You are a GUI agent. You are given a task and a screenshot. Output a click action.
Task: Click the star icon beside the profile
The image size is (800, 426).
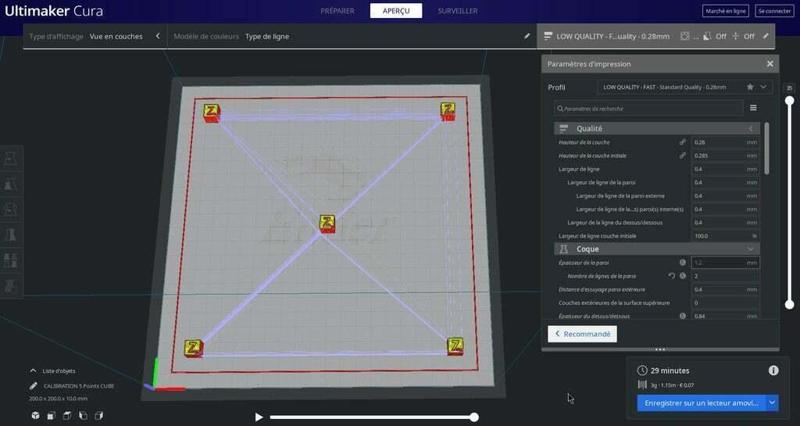click(x=749, y=87)
